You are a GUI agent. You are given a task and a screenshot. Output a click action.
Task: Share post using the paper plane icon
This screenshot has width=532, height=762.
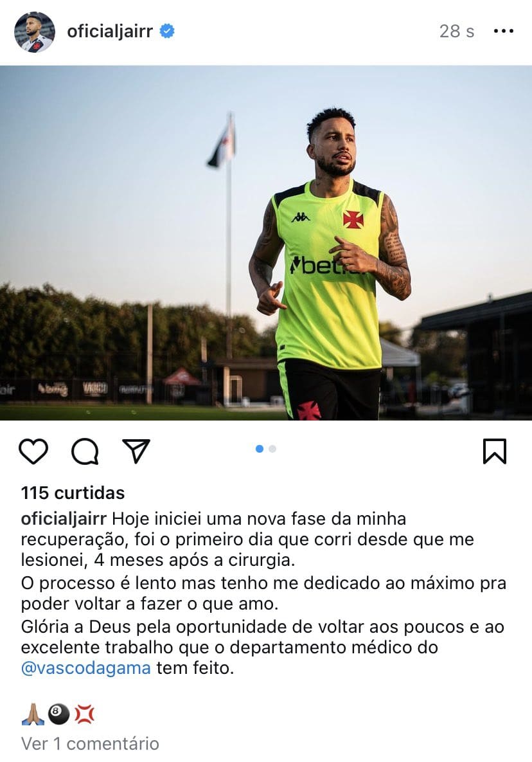tap(136, 451)
